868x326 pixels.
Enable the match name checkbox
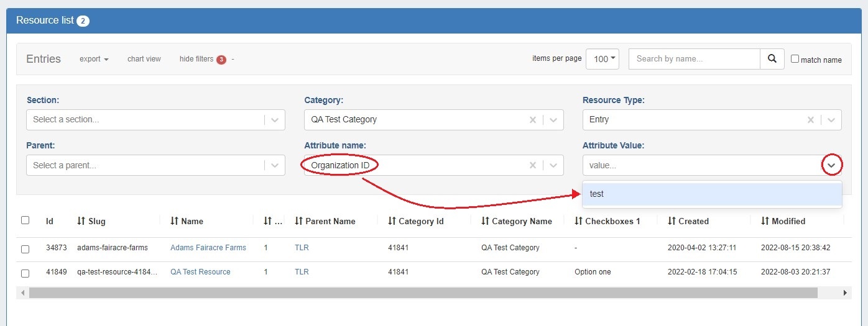(x=795, y=60)
